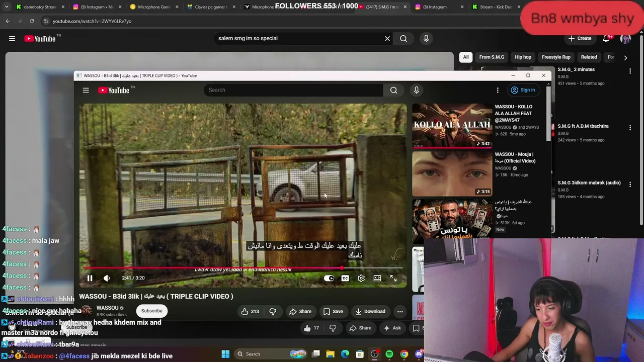Switch player to theater mode
This screenshot has height=362, width=644.
coord(377,278)
